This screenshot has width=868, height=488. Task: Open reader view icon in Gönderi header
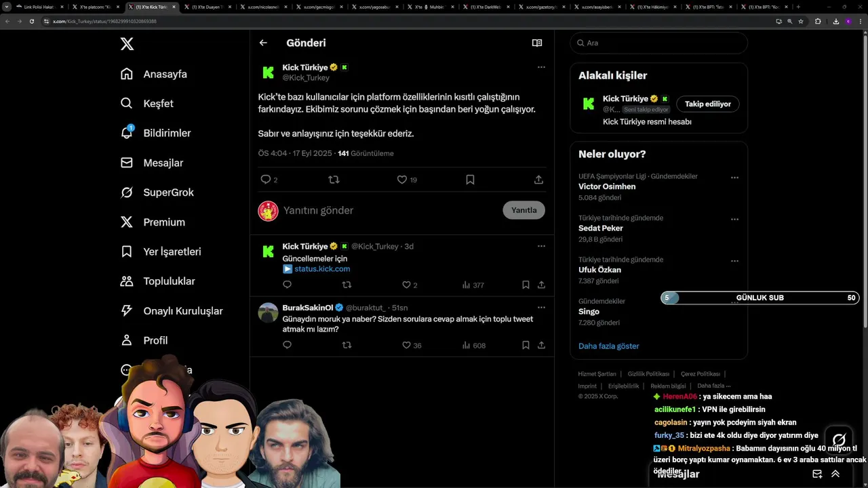[x=537, y=43]
